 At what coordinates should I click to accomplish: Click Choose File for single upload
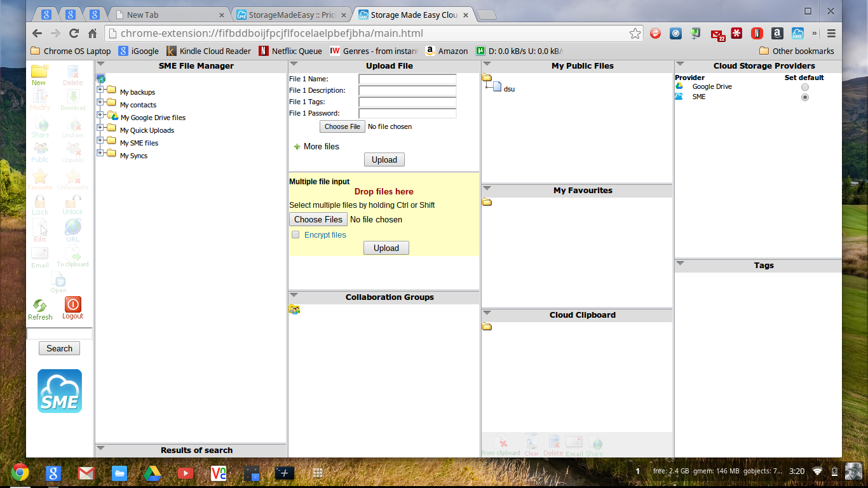pyautogui.click(x=342, y=126)
